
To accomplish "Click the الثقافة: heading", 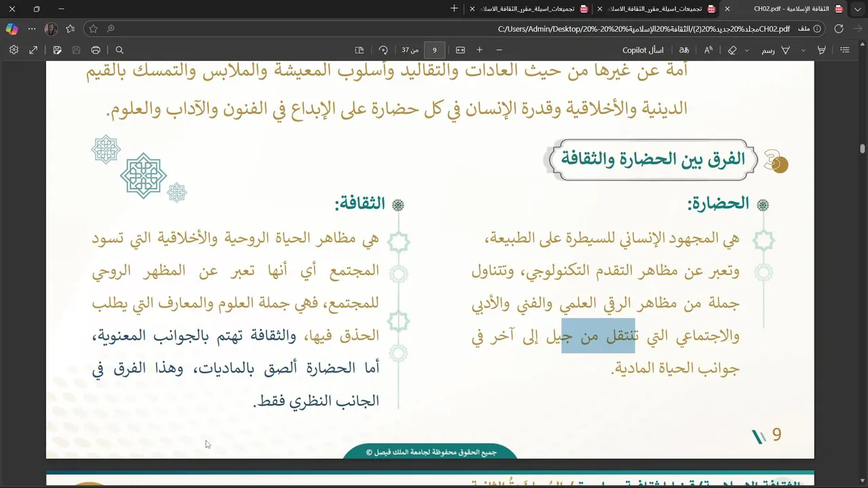I will coord(359,203).
